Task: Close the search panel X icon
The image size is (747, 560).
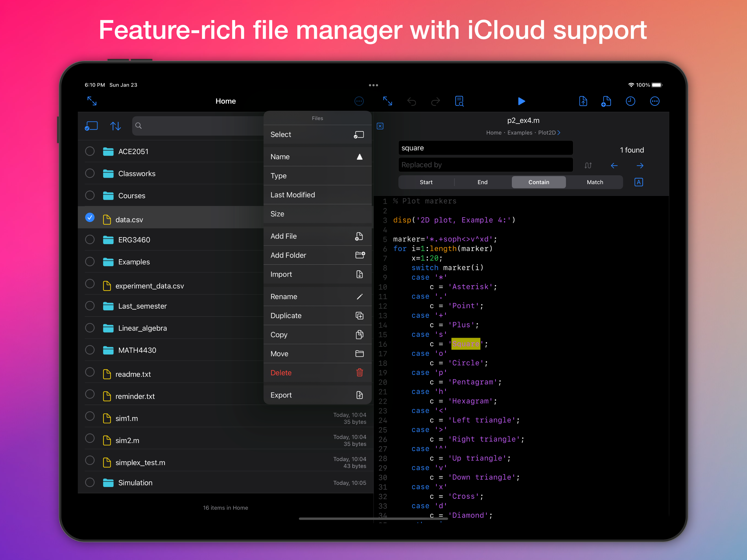Action: click(x=380, y=126)
